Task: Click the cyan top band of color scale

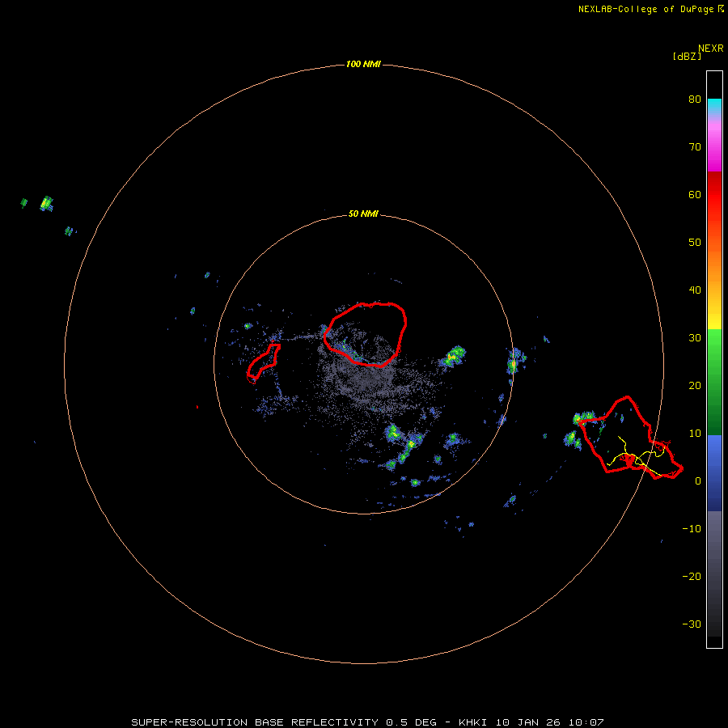Action: (714, 106)
